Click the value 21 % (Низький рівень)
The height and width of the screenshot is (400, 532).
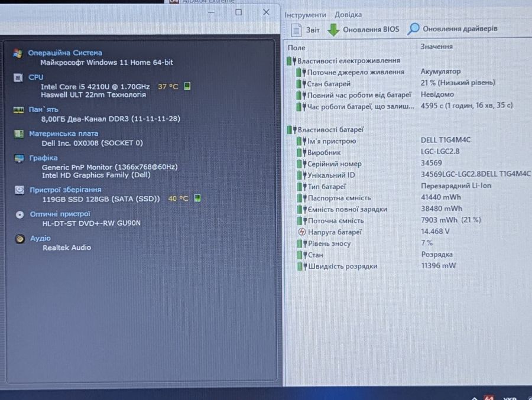point(458,83)
